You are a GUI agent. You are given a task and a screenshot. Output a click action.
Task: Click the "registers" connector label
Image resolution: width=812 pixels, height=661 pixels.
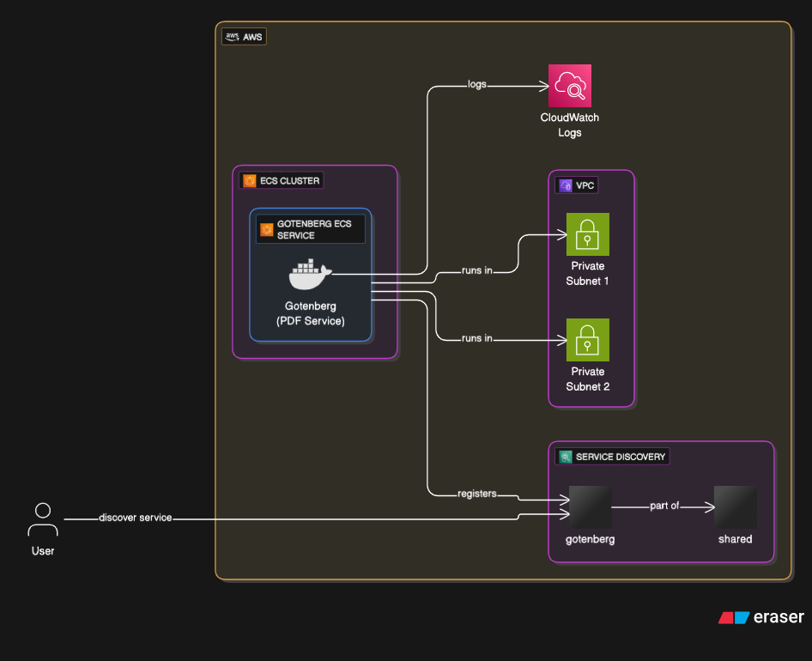476,494
